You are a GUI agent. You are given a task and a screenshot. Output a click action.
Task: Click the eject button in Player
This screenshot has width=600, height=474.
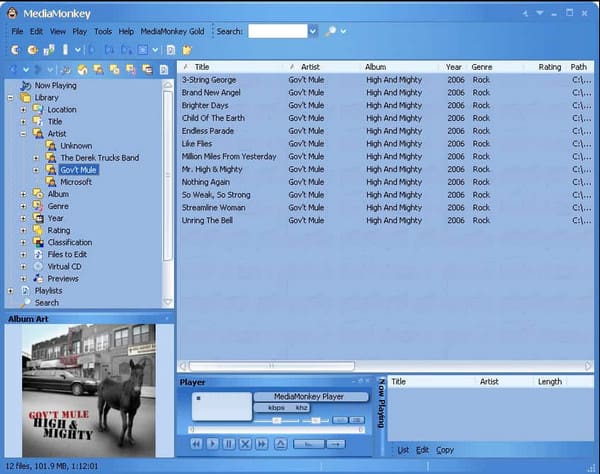(280, 444)
